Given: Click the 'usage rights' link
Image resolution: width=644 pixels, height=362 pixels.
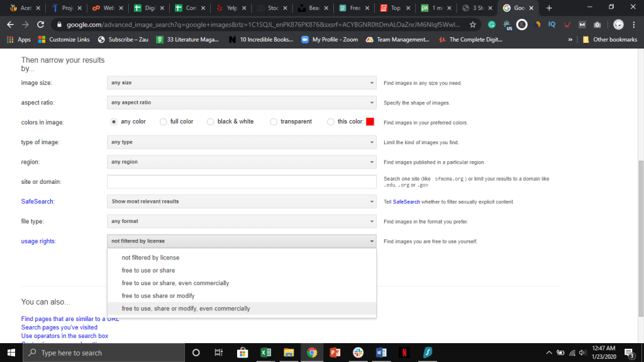Looking at the screenshot, I should click(x=38, y=241).
